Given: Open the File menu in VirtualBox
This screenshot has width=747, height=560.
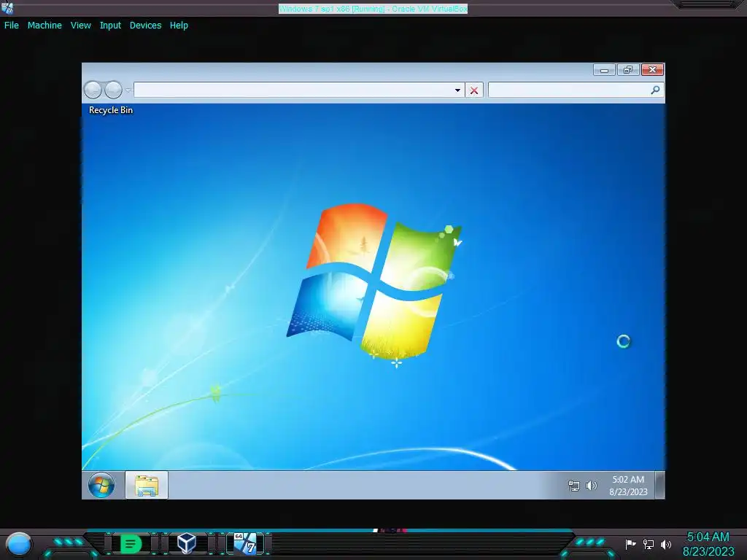Looking at the screenshot, I should 12,26.
